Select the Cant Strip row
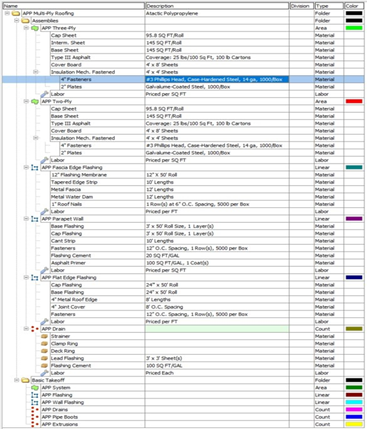The height and width of the screenshot is (429, 367). [x=184, y=241]
